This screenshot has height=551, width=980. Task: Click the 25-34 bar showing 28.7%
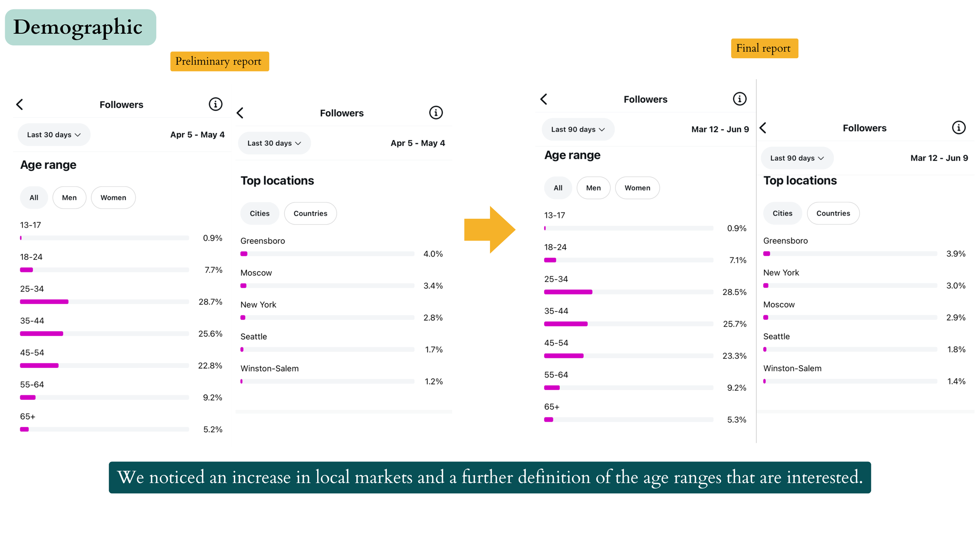[44, 302]
